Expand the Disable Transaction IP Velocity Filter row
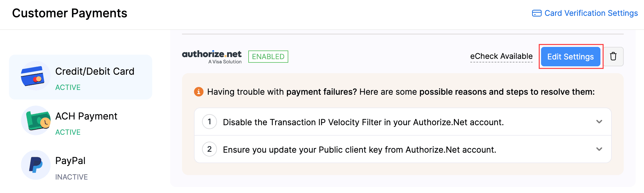The image size is (644, 193). (x=363, y=122)
